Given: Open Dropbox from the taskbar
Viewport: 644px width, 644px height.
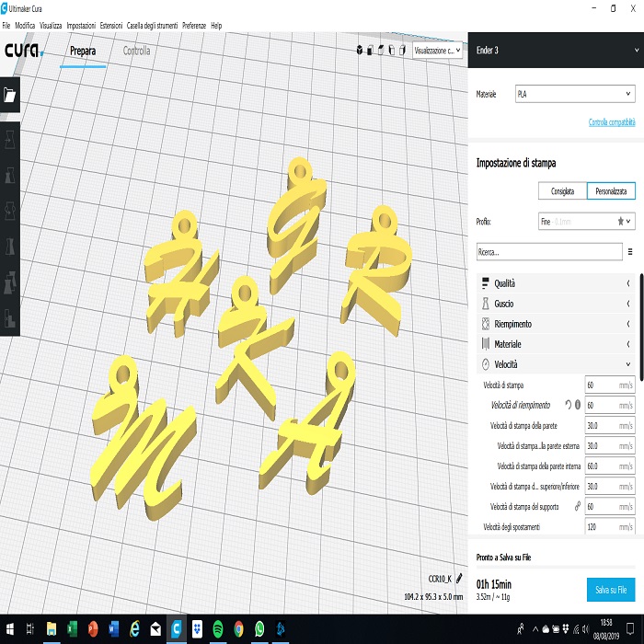Looking at the screenshot, I should point(197,628).
